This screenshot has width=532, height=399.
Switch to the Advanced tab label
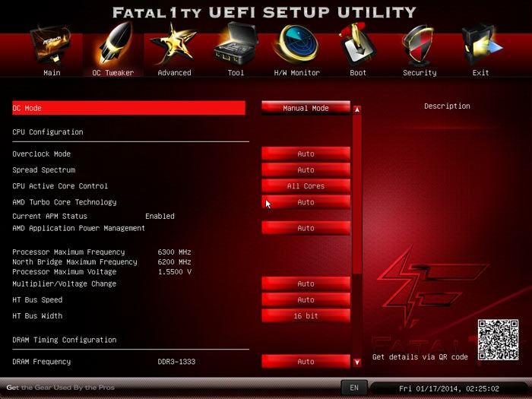coord(174,73)
